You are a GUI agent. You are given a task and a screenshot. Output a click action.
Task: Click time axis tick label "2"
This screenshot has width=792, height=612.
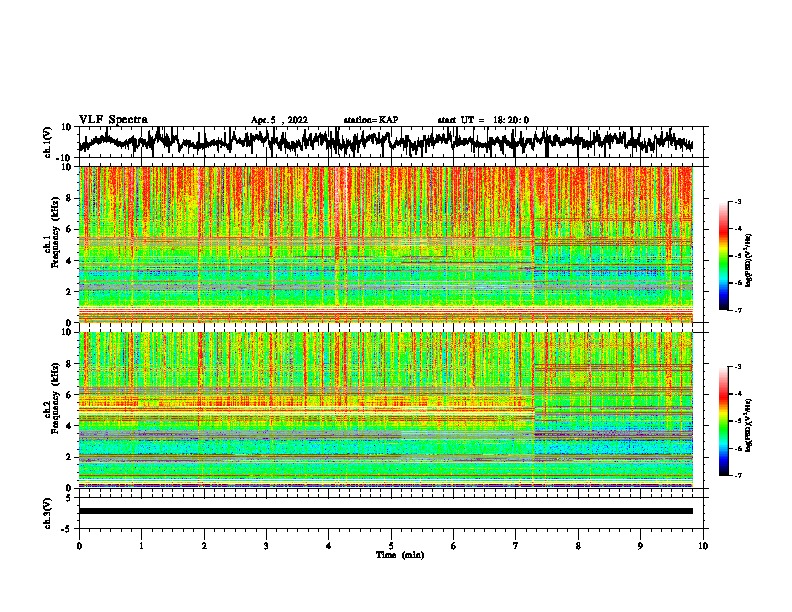coord(204,546)
